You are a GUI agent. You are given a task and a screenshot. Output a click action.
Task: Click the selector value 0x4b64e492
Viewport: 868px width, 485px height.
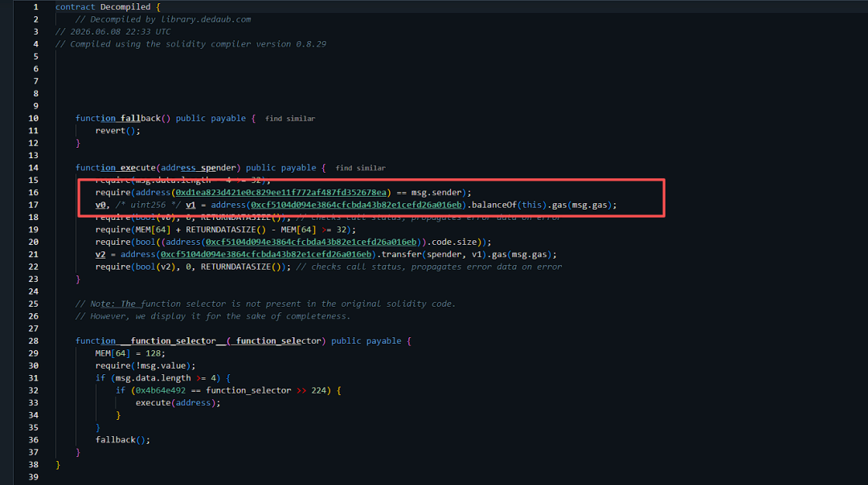tap(161, 390)
